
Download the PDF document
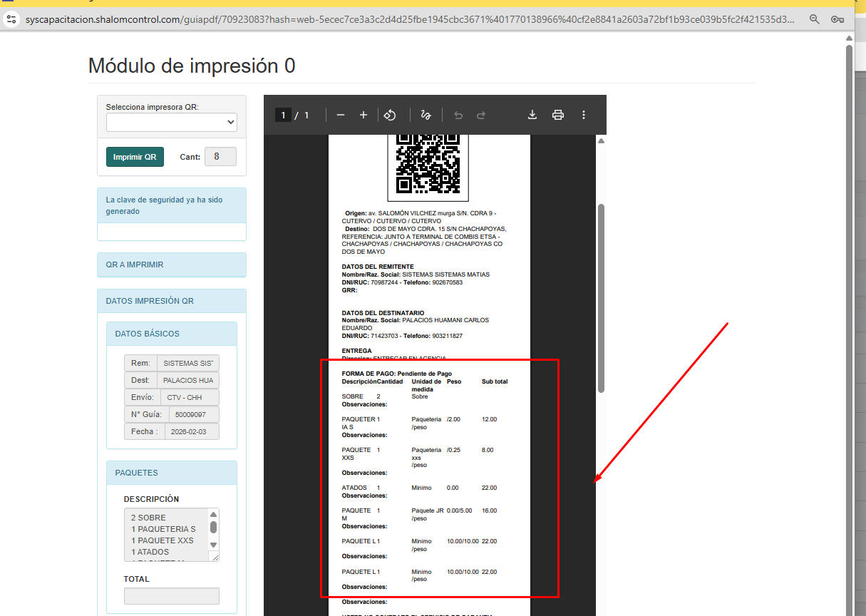(x=532, y=115)
